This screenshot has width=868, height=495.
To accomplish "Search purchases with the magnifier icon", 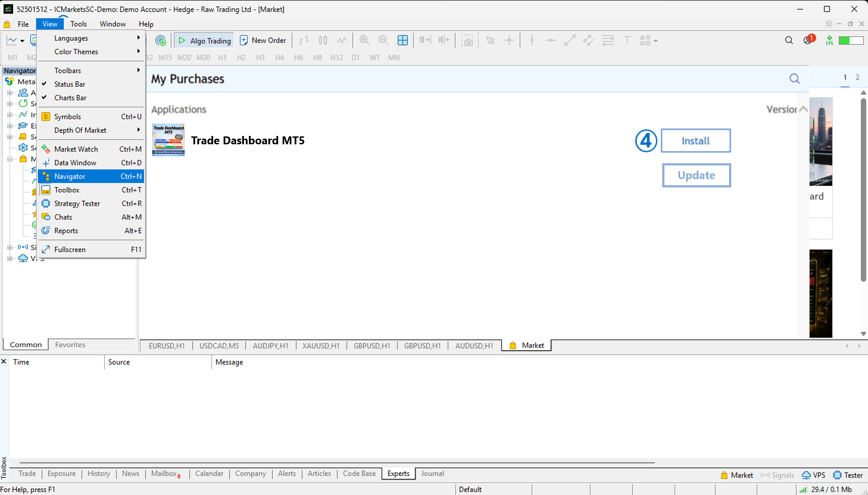I will coord(794,79).
